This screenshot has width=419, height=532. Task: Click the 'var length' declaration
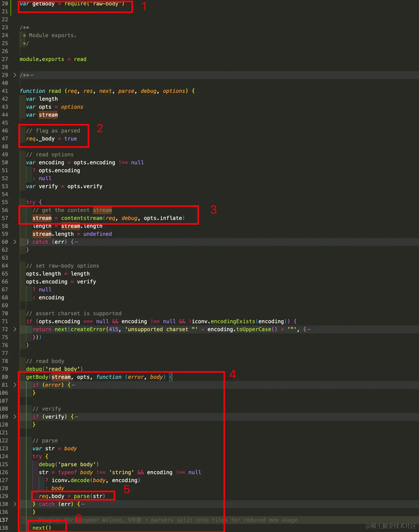[42, 99]
